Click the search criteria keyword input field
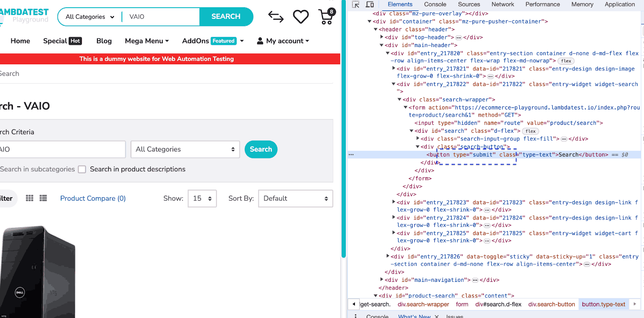 [62, 149]
